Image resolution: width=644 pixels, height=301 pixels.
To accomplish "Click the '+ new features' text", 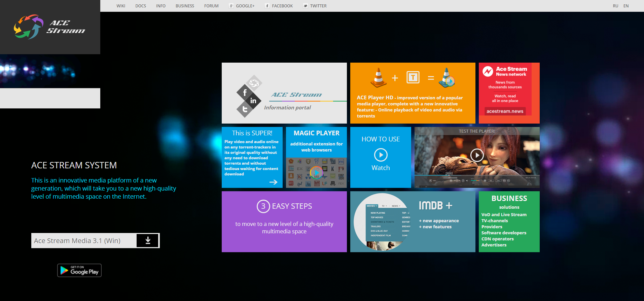I will [435, 227].
